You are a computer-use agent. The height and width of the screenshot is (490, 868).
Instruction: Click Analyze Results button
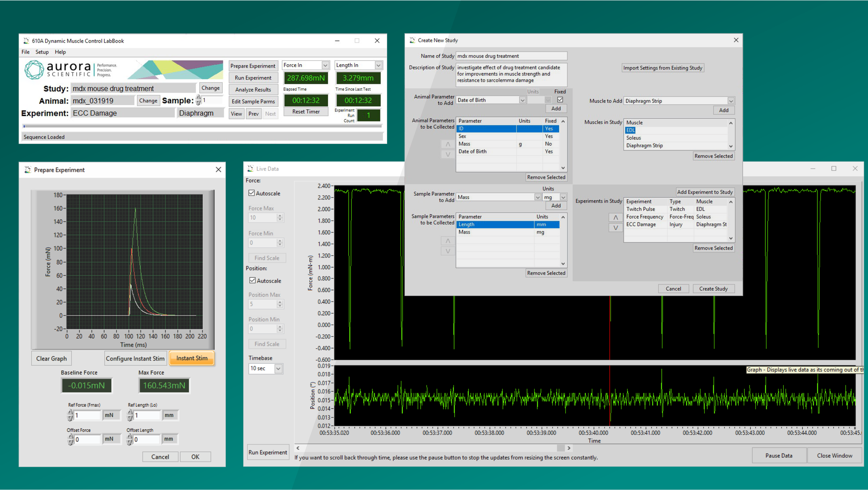pyautogui.click(x=253, y=90)
